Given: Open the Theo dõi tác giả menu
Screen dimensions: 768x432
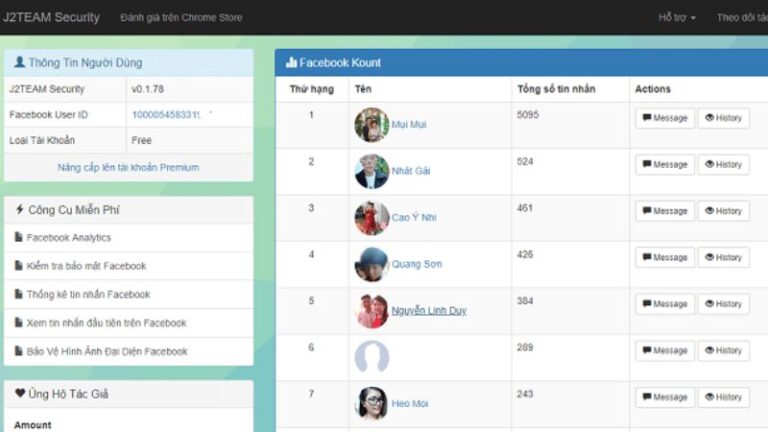Looking at the screenshot, I should 741,17.
